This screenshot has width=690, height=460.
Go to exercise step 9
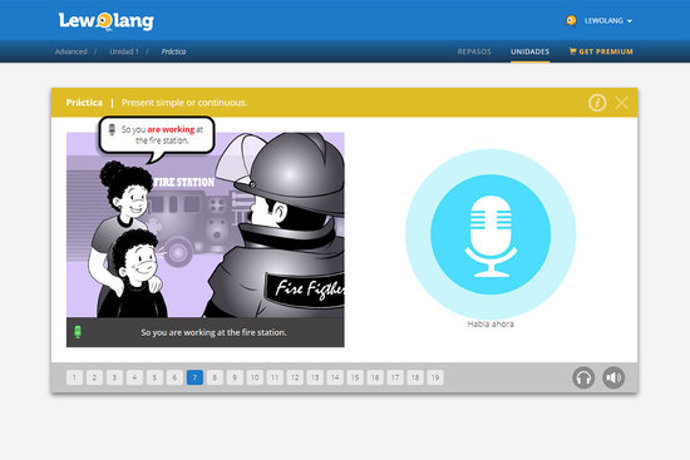click(x=235, y=377)
